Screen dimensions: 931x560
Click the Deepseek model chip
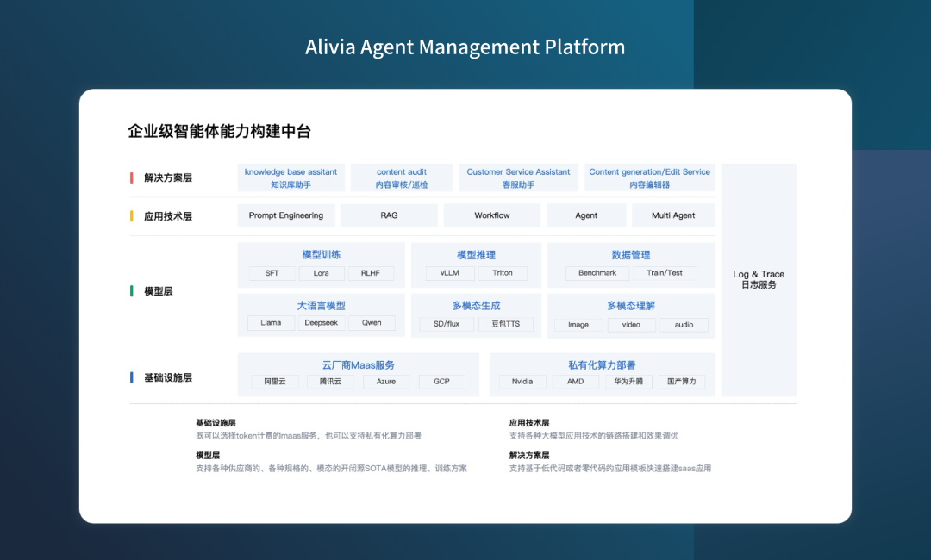[320, 322]
